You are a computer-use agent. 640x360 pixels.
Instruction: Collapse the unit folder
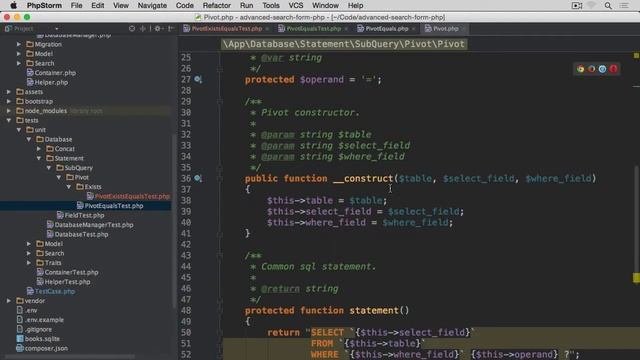(19, 130)
